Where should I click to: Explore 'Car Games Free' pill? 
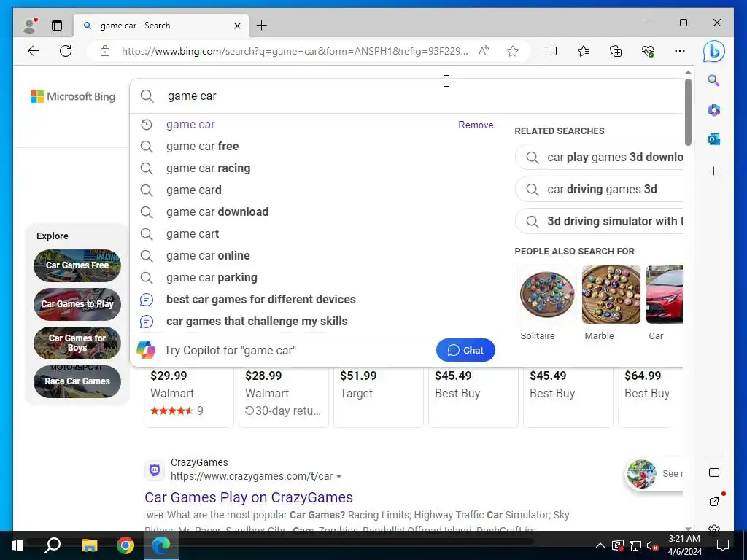(77, 265)
